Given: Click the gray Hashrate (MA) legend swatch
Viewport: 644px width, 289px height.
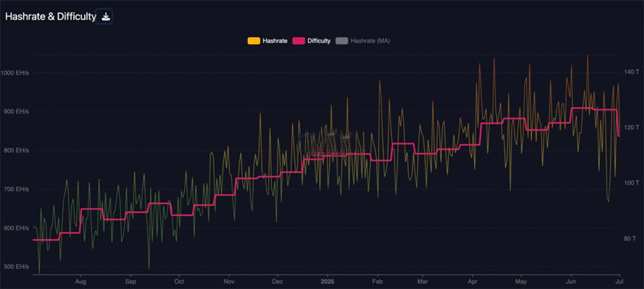Looking at the screenshot, I should [x=342, y=41].
